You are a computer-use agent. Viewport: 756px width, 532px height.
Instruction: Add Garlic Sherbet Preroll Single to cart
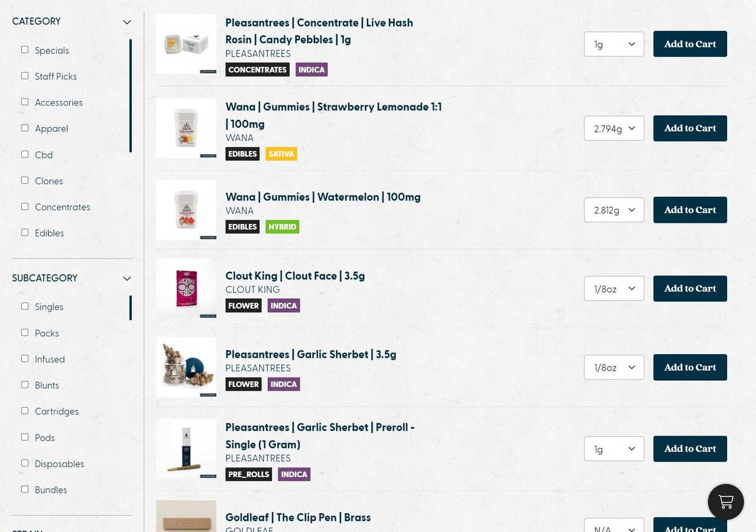coord(690,449)
